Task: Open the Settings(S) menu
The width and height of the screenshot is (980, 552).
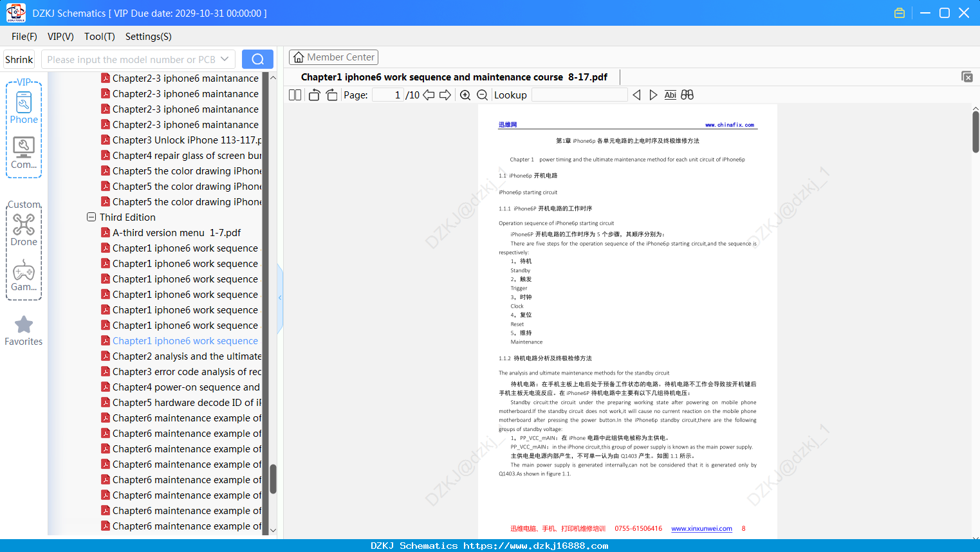Action: click(x=149, y=37)
